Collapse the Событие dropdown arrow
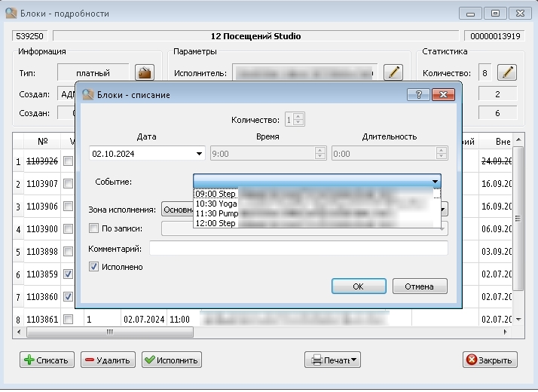 click(x=435, y=181)
